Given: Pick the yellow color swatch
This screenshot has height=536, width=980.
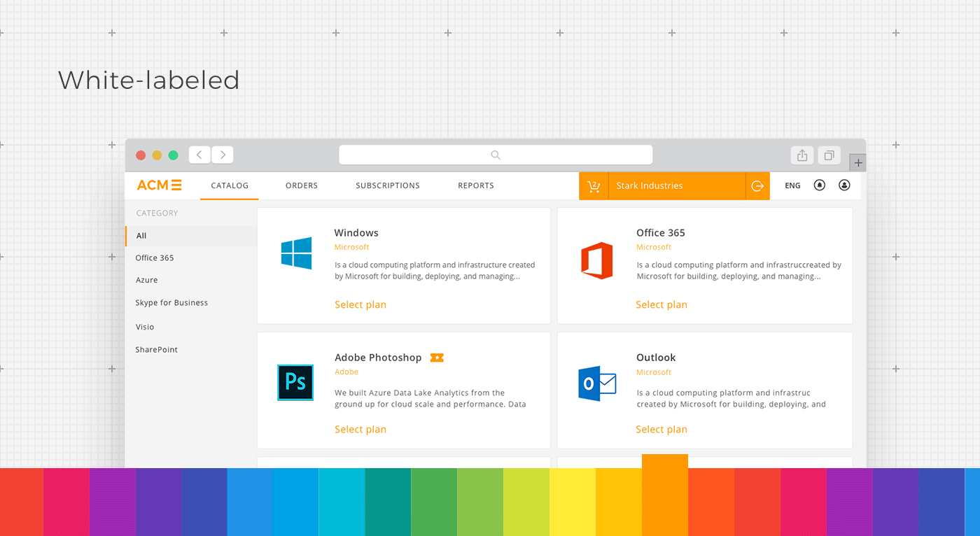Looking at the screenshot, I should click(x=573, y=502).
